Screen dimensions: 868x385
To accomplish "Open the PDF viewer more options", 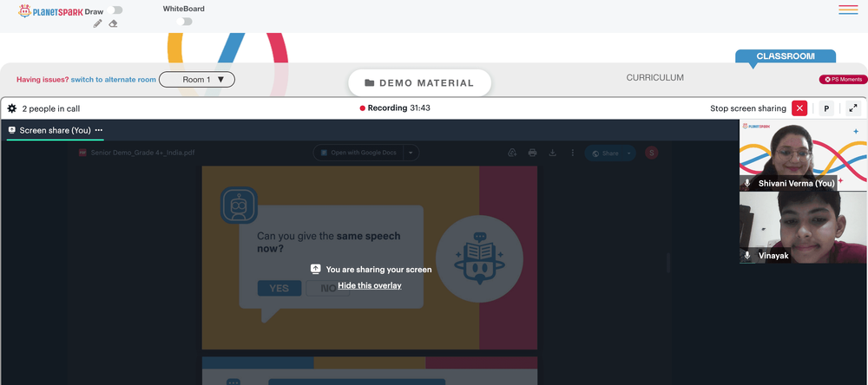I will tap(572, 153).
